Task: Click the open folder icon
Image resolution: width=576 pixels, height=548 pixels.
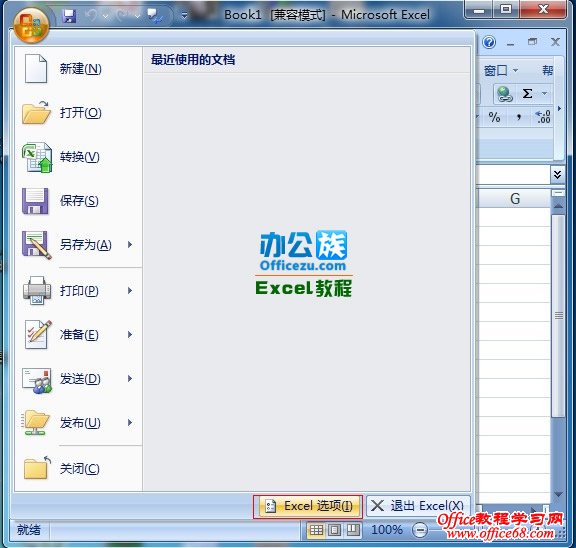Action: coord(36,112)
